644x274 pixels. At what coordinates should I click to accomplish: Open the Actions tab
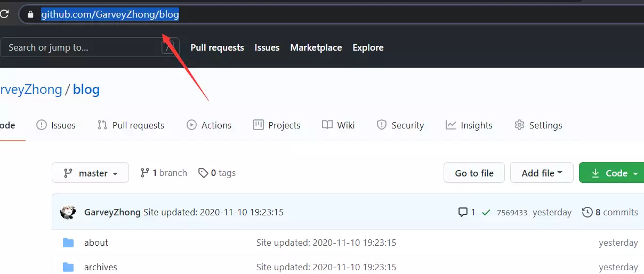pyautogui.click(x=209, y=125)
